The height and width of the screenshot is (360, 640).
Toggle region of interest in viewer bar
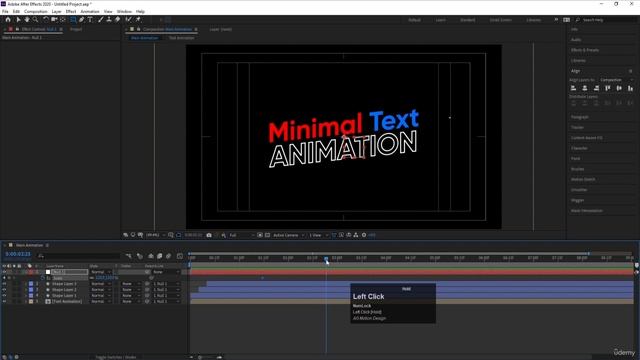(260, 235)
